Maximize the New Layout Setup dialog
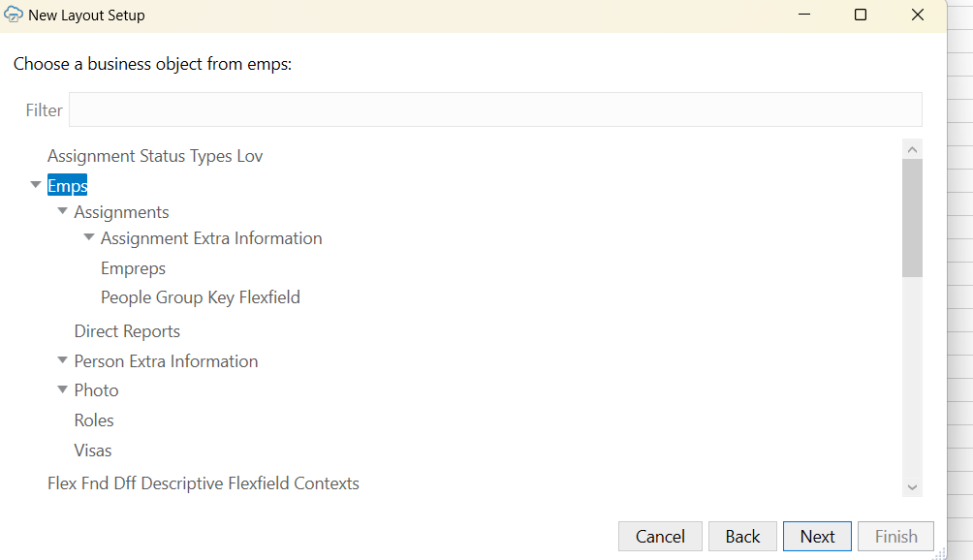 point(861,16)
